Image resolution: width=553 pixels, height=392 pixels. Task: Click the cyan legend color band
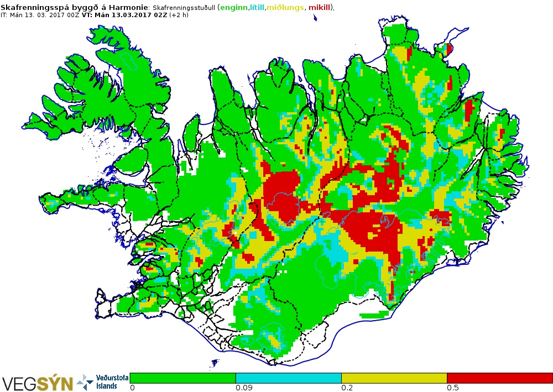pyautogui.click(x=289, y=378)
